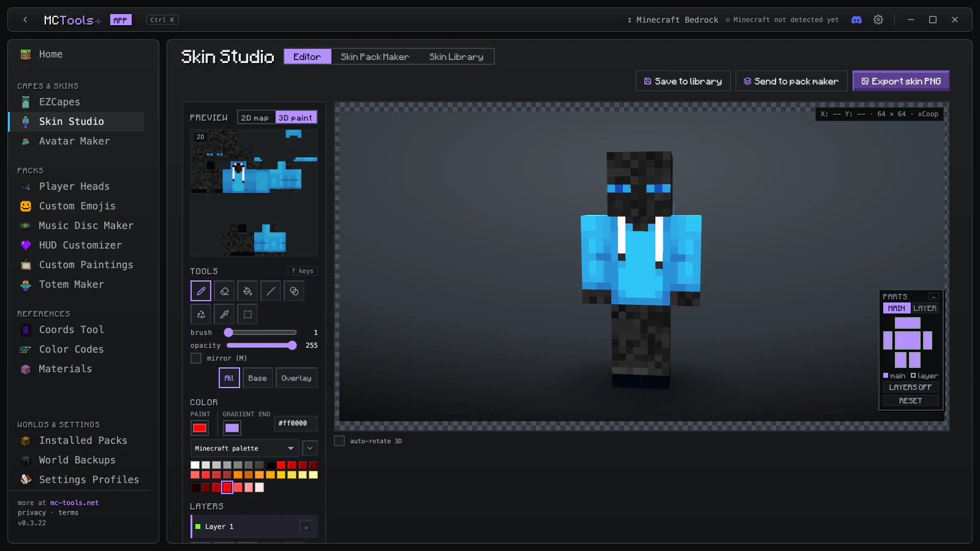980x551 pixels.
Task: Collapse the Parts panel with minus button
Action: pos(933,297)
